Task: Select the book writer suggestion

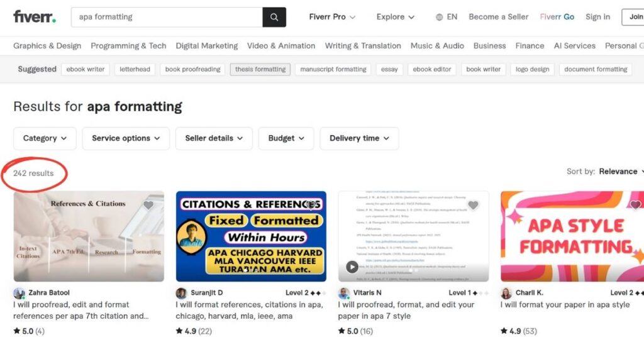Action: [x=484, y=69]
